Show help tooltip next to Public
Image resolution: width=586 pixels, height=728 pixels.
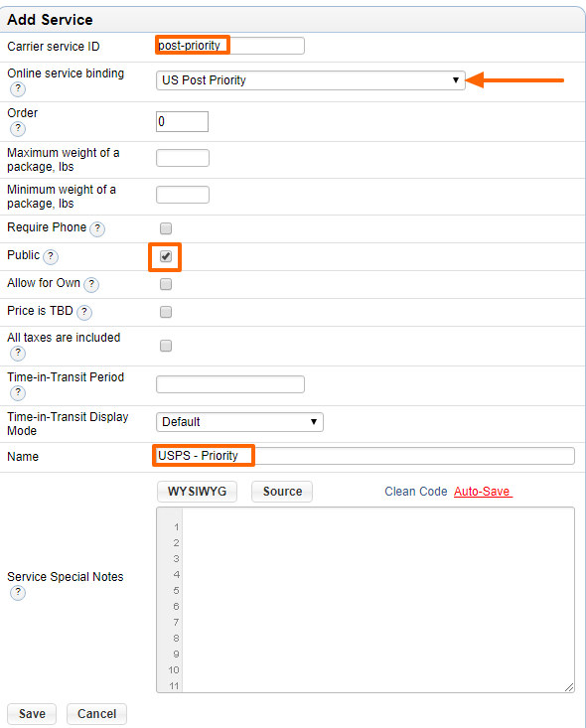(51, 257)
